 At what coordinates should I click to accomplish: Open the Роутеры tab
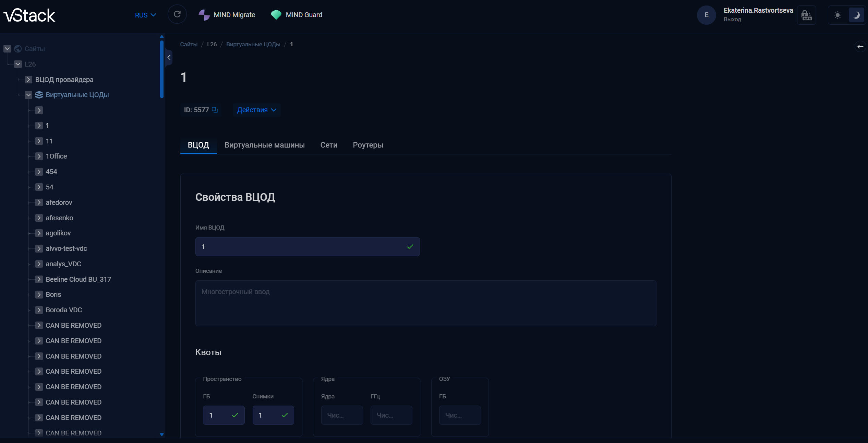pyautogui.click(x=368, y=145)
